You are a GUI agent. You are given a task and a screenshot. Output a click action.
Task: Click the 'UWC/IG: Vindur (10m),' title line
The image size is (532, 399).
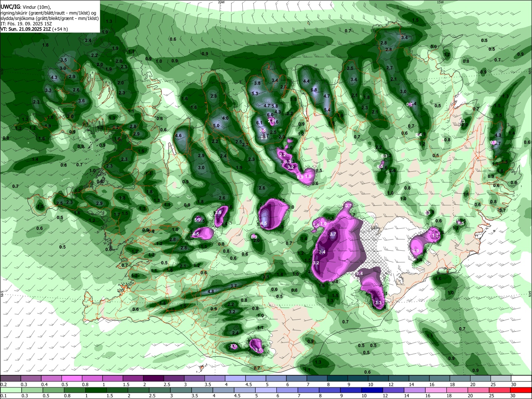[26, 7]
